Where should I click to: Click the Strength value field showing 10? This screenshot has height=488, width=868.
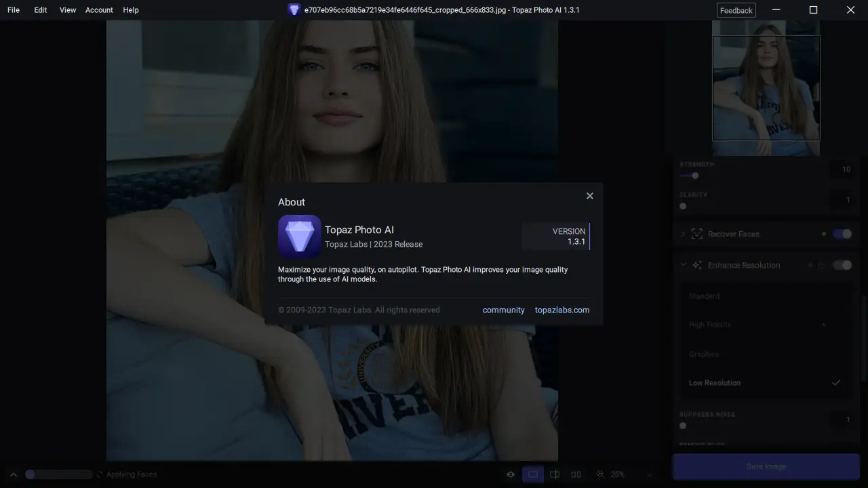point(842,169)
